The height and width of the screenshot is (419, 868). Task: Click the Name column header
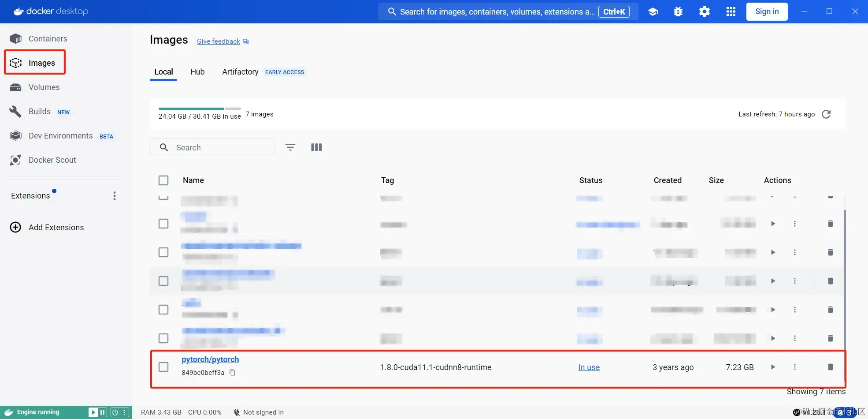(193, 180)
